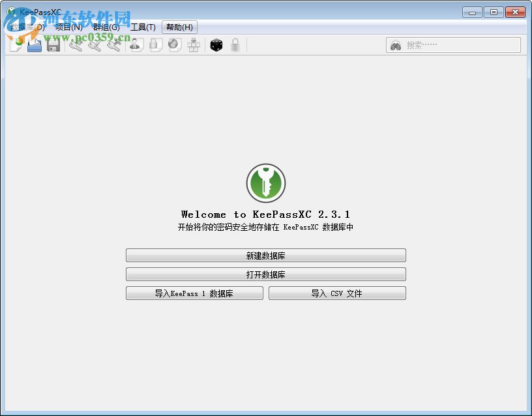The image size is (532, 416).
Task: Create a new database using the toolbar icon
Action: 14,45
